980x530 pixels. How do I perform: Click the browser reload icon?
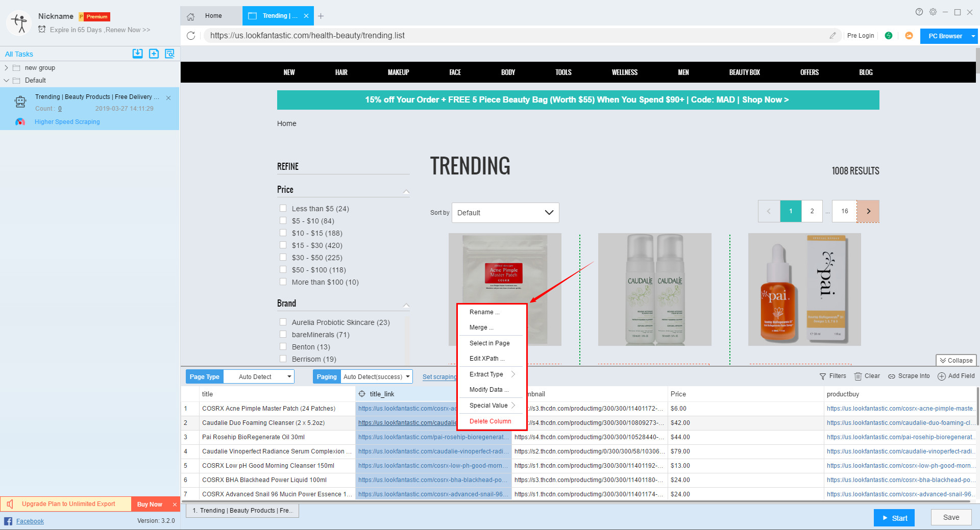191,36
